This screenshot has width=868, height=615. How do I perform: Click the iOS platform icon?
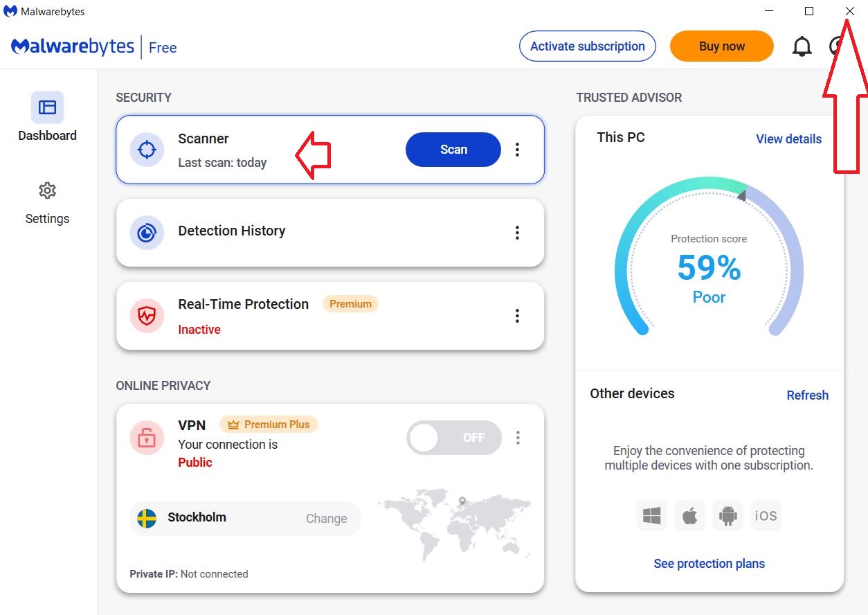click(766, 516)
